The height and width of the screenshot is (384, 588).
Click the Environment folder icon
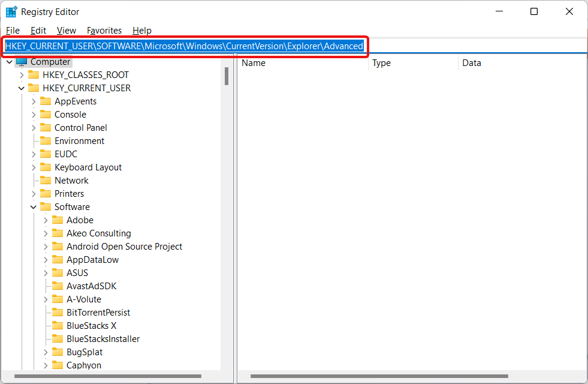pos(46,141)
